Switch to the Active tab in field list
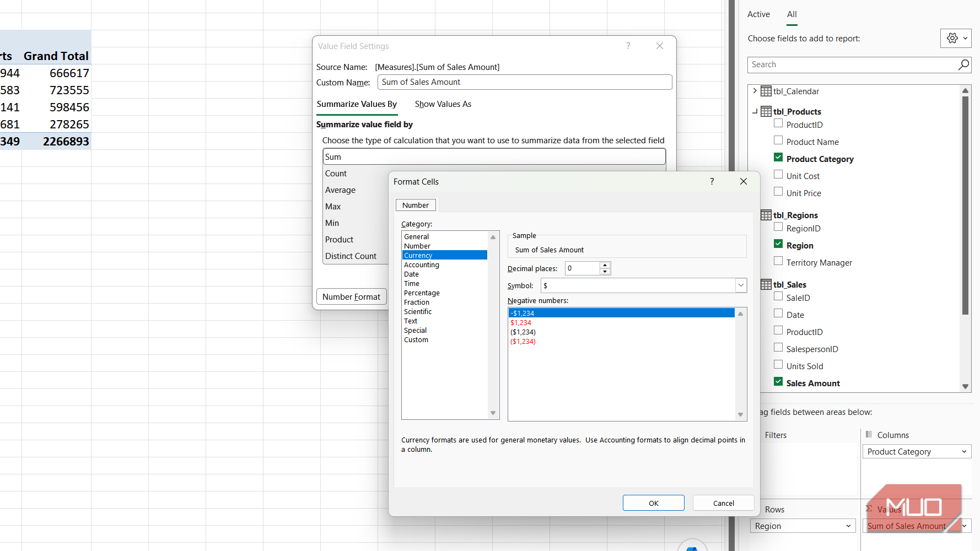The image size is (980, 551). [x=758, y=14]
